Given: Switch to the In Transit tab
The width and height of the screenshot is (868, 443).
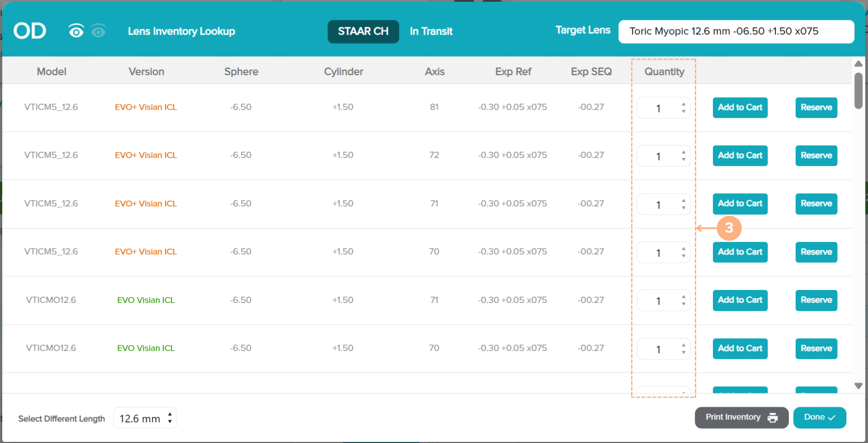Looking at the screenshot, I should [431, 31].
